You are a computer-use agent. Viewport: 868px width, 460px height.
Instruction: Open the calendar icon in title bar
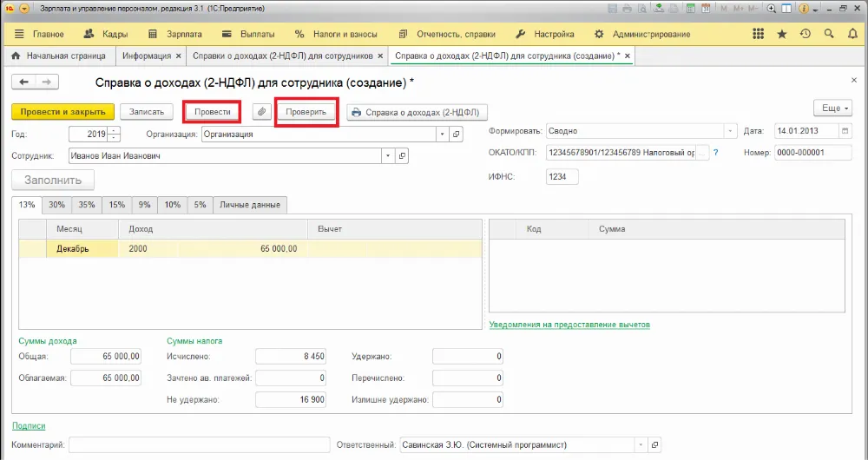(706, 9)
